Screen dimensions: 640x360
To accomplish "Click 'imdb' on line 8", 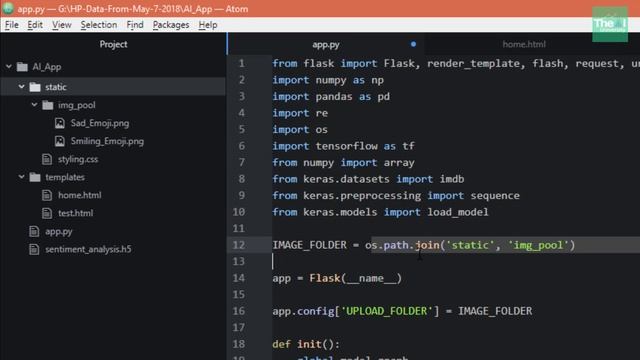I will [452, 179].
